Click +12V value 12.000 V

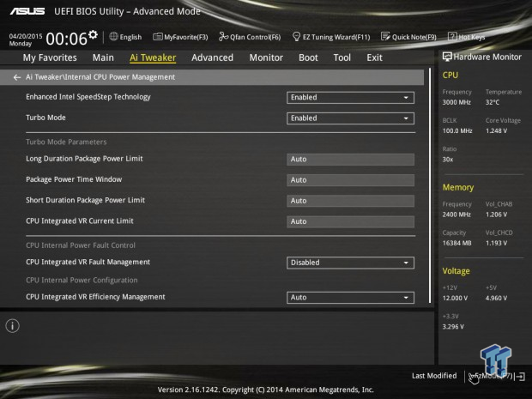(x=455, y=299)
